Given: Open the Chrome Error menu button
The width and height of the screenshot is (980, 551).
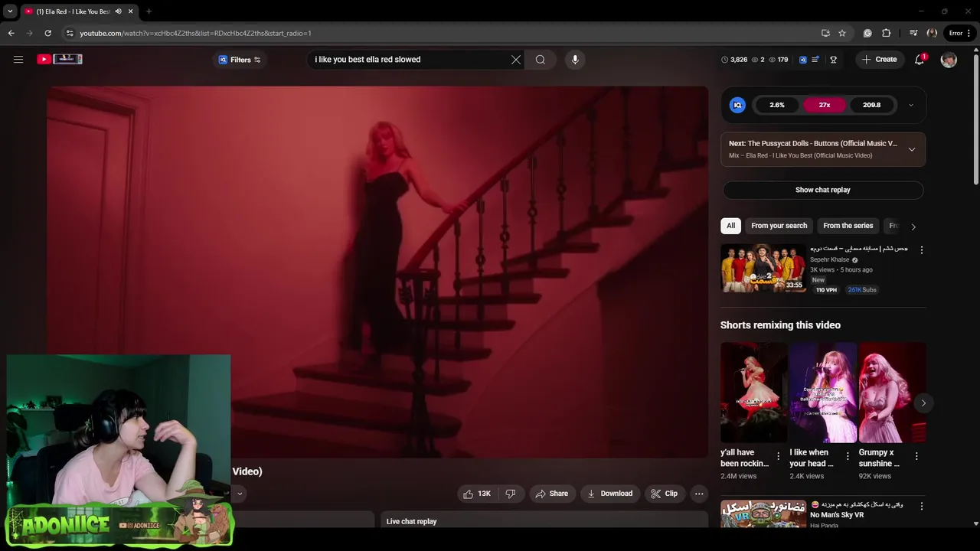Looking at the screenshot, I should coord(959,33).
